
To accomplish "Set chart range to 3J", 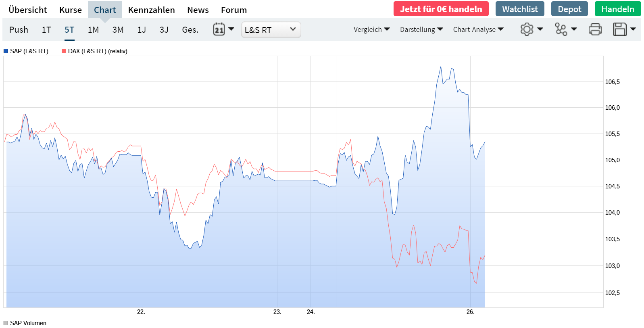I will pos(164,30).
